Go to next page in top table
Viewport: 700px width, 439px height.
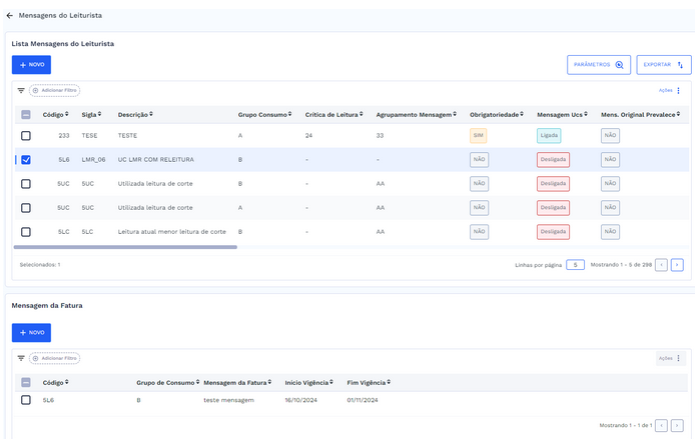677,265
